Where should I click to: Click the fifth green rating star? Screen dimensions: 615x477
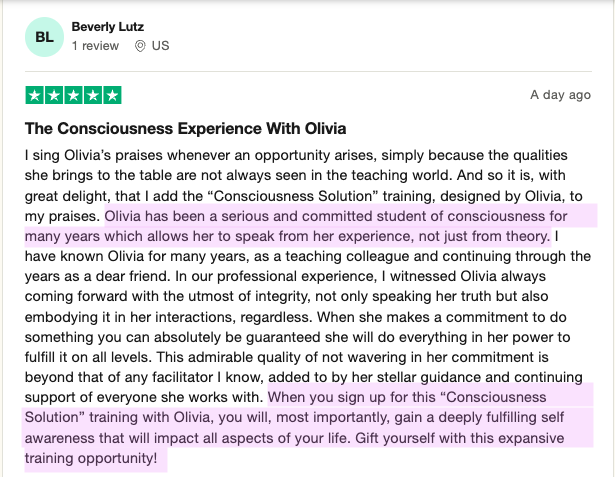(112, 96)
